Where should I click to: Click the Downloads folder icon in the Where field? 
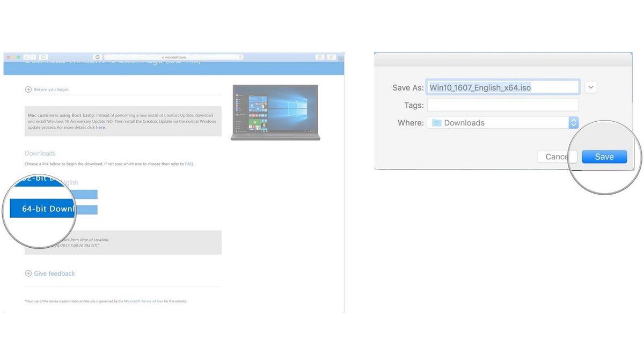click(x=436, y=122)
